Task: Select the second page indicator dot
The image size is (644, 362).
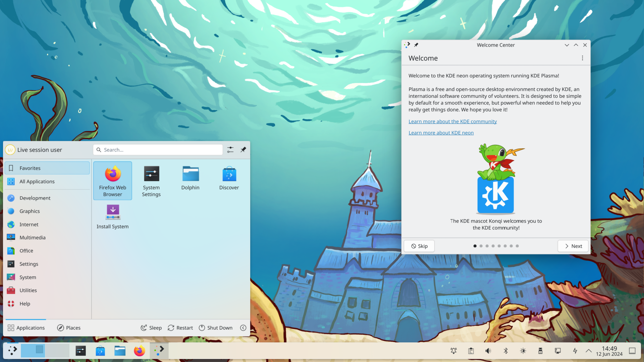Action: (481, 246)
